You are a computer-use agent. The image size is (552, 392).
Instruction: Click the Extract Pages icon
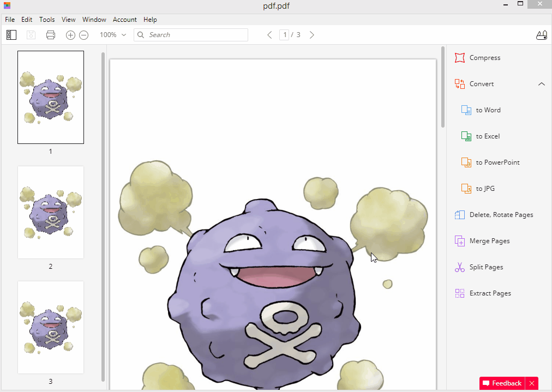(460, 293)
